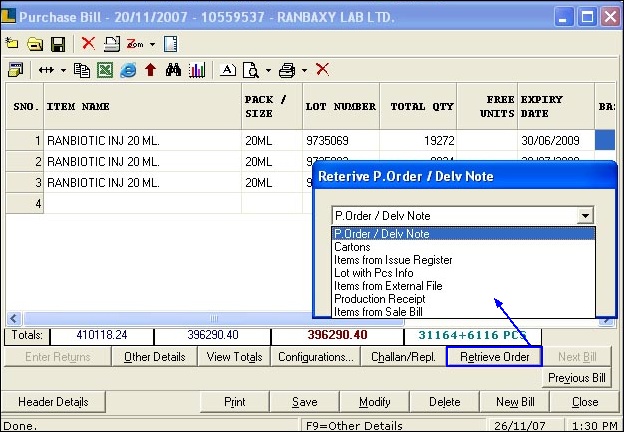Click the copy pages icon
The height and width of the screenshot is (432, 624).
tap(82, 70)
